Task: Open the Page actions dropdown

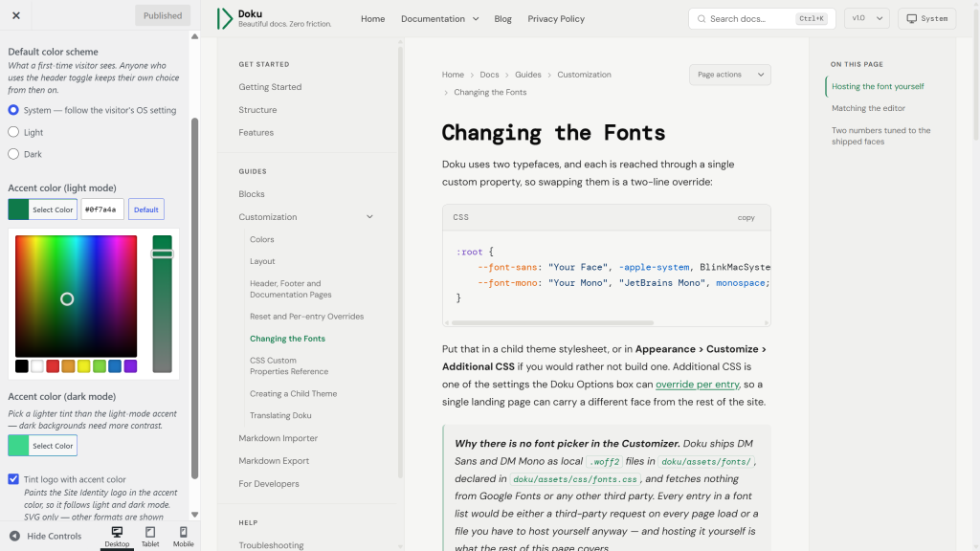Action: (x=730, y=75)
